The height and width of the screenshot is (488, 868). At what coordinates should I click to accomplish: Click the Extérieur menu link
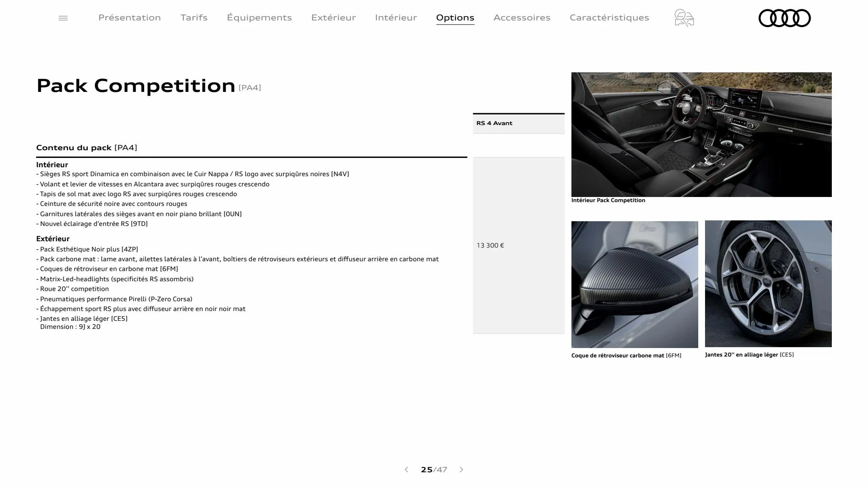tap(333, 17)
